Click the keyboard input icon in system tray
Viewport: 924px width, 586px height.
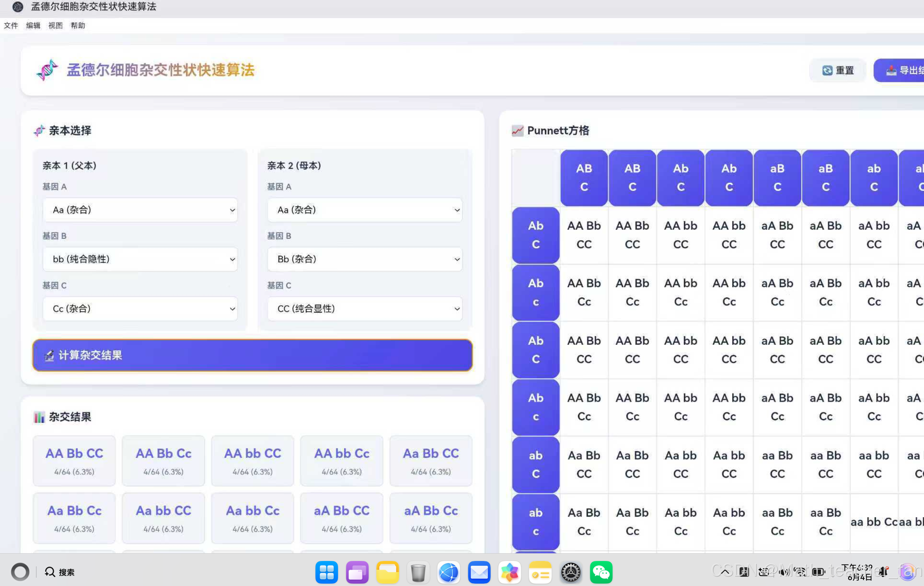point(764,572)
